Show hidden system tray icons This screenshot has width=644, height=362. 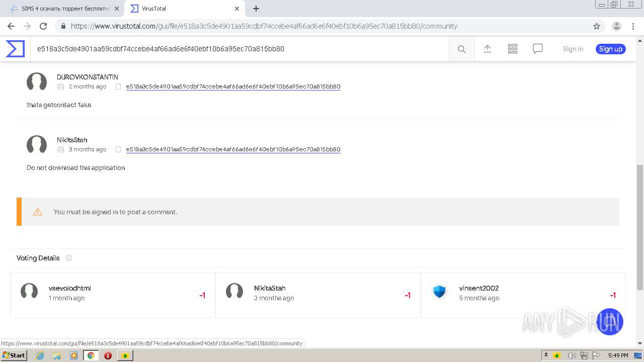pyautogui.click(x=546, y=355)
